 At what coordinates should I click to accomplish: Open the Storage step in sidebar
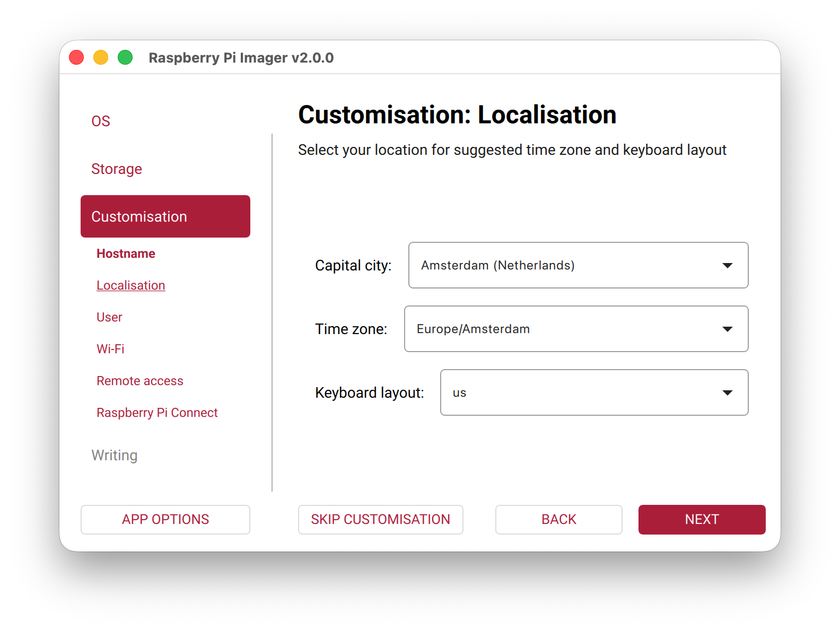pos(117,169)
